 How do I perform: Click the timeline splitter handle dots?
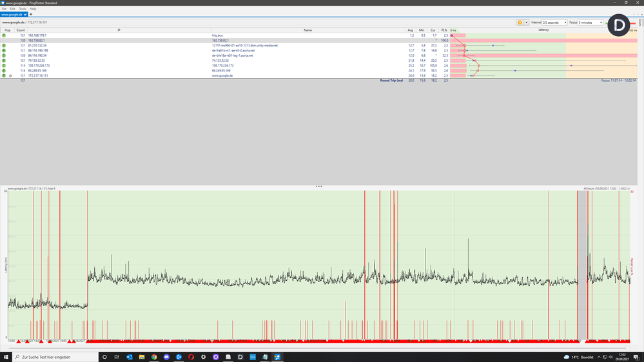click(x=318, y=186)
